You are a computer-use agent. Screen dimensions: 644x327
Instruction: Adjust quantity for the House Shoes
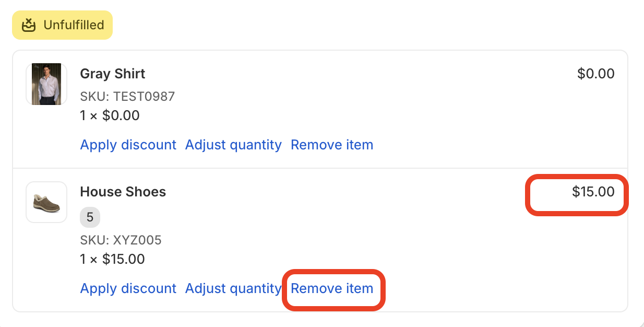point(233,288)
